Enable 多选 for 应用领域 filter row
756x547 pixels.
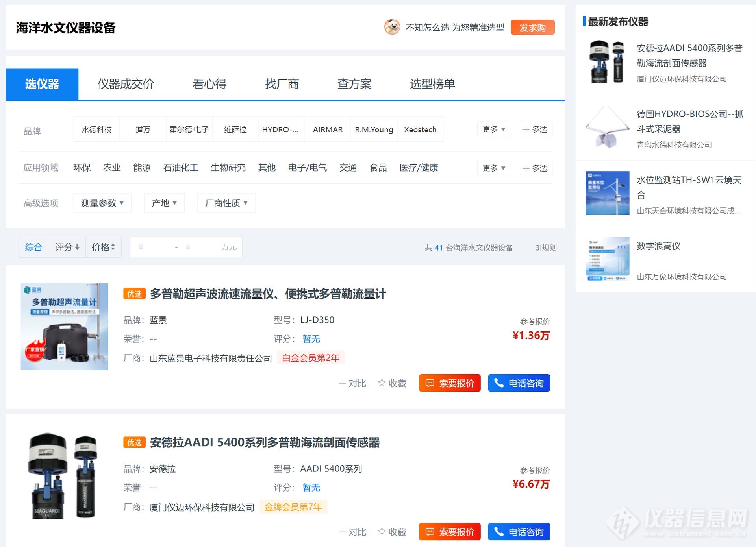click(x=534, y=168)
